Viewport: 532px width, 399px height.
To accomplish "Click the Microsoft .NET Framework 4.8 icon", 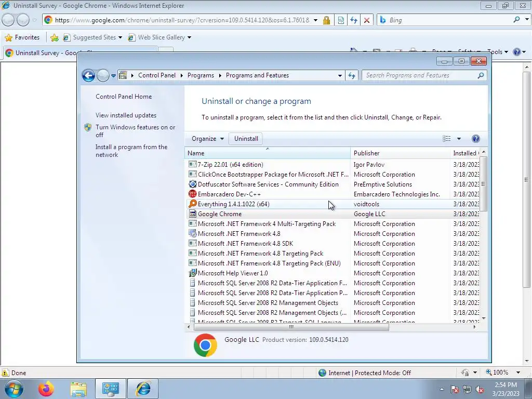I will [x=192, y=234].
